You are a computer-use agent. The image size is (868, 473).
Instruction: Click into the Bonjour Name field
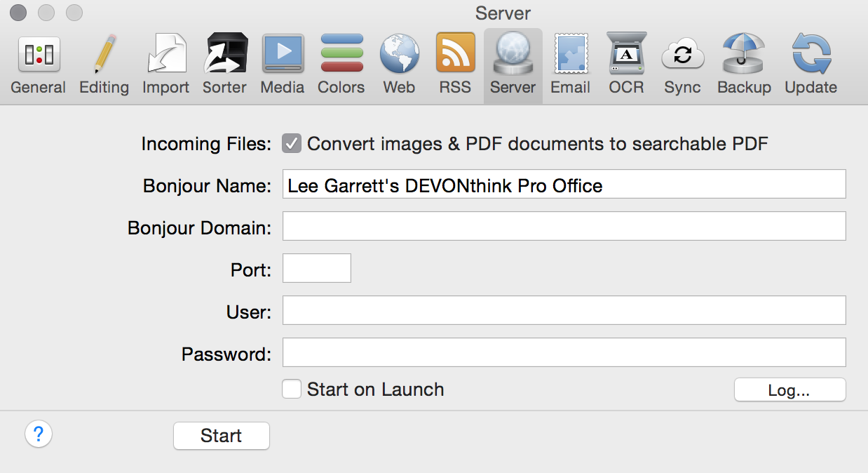(564, 184)
